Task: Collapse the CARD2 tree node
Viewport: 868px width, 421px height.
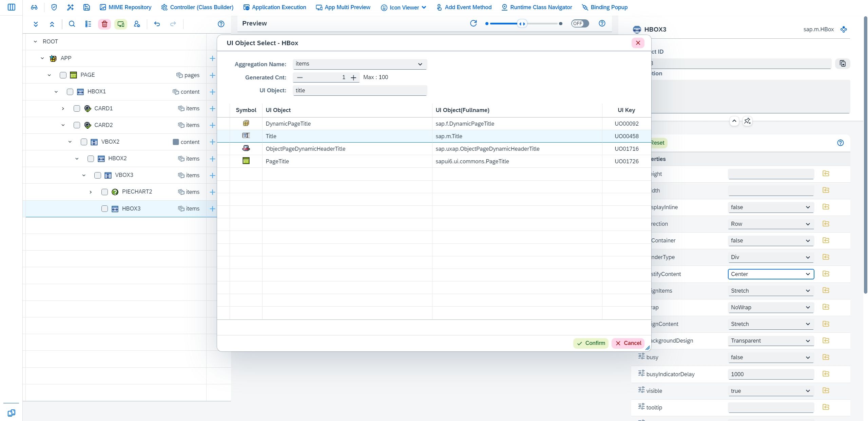Action: pyautogui.click(x=63, y=125)
